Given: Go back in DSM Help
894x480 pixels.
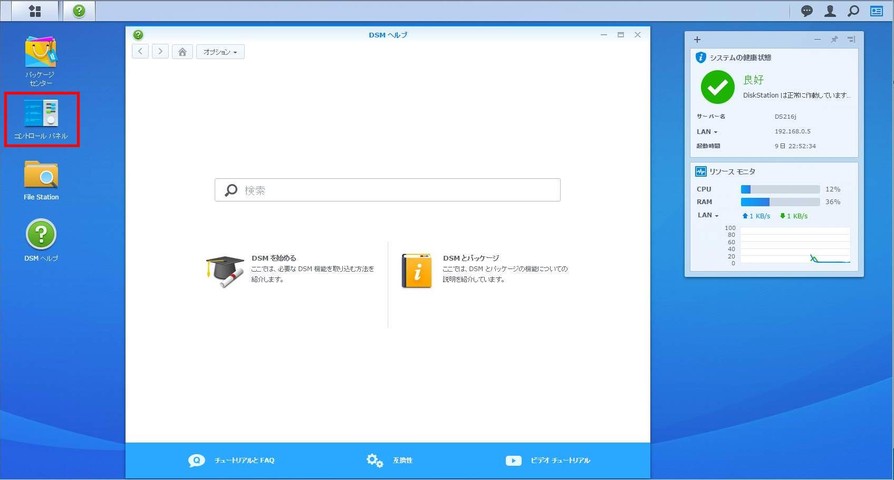Looking at the screenshot, I should pos(140,51).
